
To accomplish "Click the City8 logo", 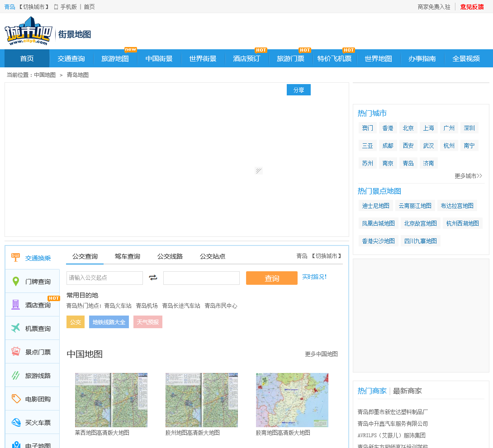I will click(28, 31).
